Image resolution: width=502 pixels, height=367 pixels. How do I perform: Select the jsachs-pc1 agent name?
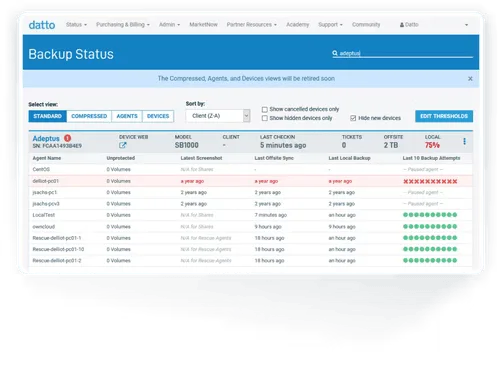click(45, 193)
